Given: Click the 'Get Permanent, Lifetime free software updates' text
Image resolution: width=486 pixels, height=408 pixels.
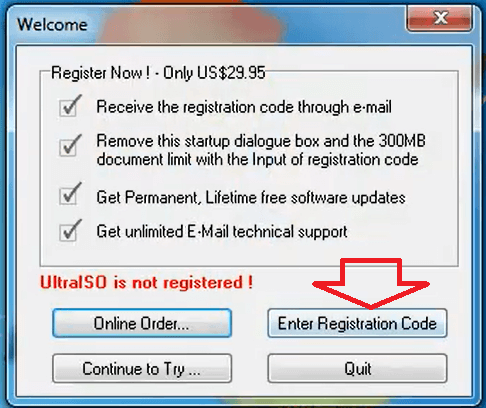Looking at the screenshot, I should coord(251,198).
